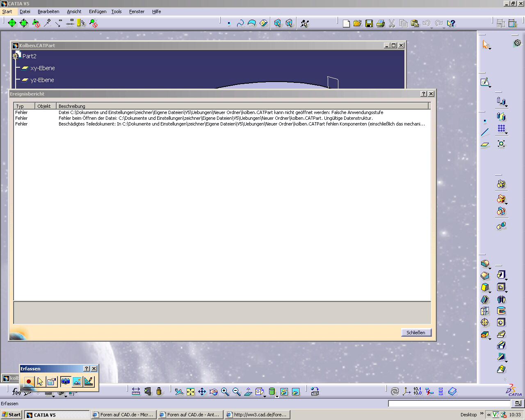Click the Update All icon
Screen dimensions: 525x420
coord(395,391)
